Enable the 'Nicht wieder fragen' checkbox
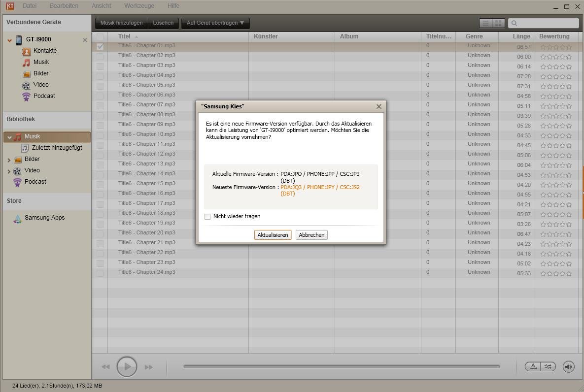Viewport: 584px width, 392px height. [x=207, y=217]
